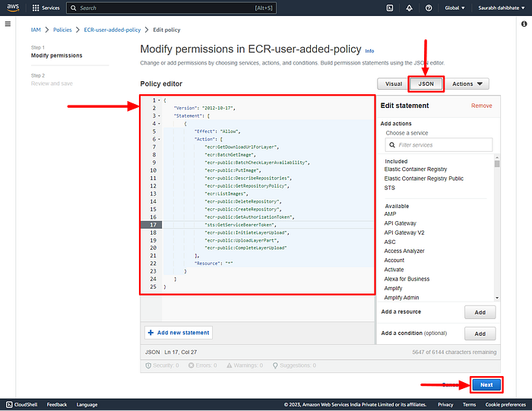Click the Errors status icon

(x=191, y=365)
